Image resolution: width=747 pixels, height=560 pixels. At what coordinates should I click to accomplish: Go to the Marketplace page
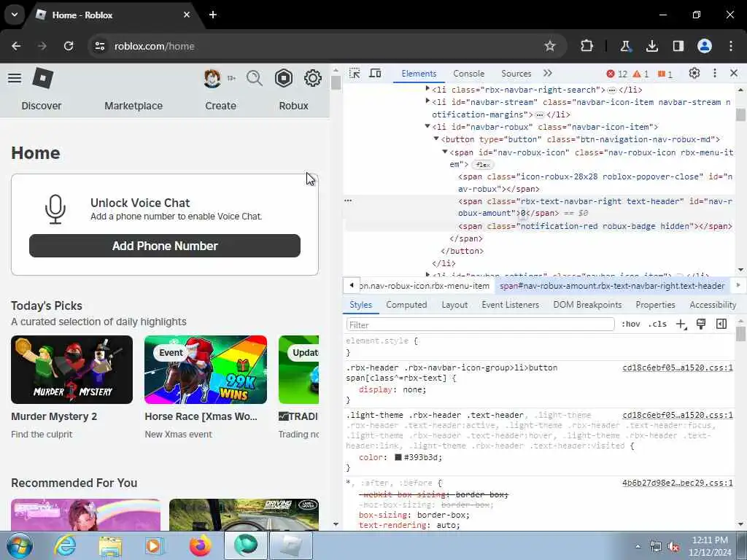(133, 106)
